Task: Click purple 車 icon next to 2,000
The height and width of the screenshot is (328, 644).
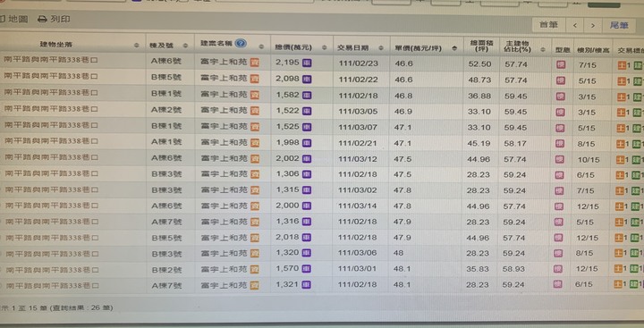Action: [x=307, y=206]
